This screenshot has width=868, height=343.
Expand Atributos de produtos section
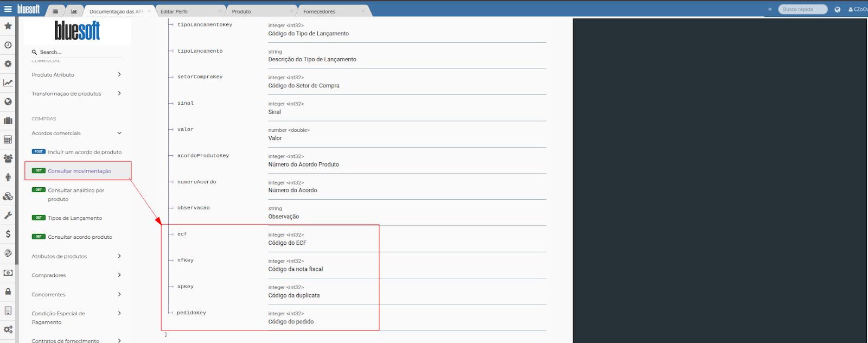[76, 256]
